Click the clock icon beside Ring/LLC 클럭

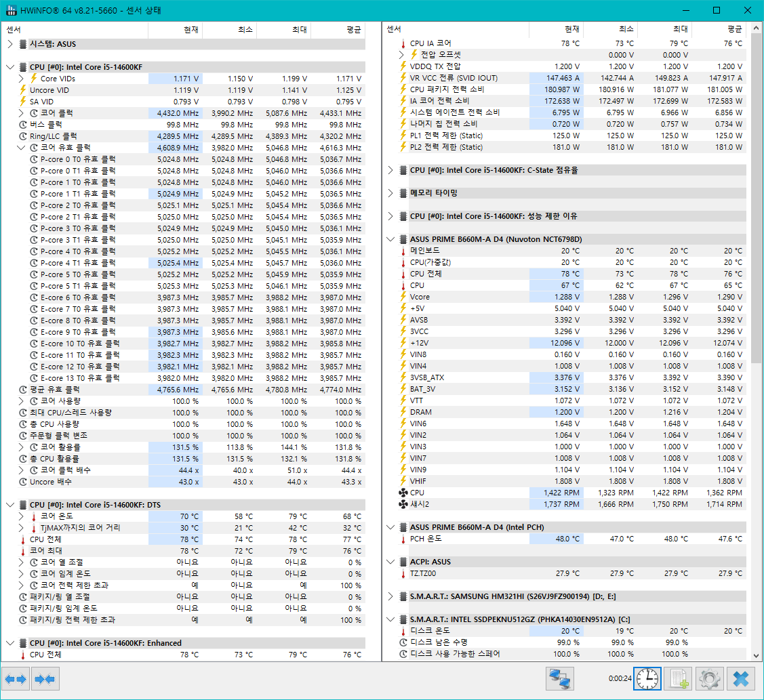point(23,136)
